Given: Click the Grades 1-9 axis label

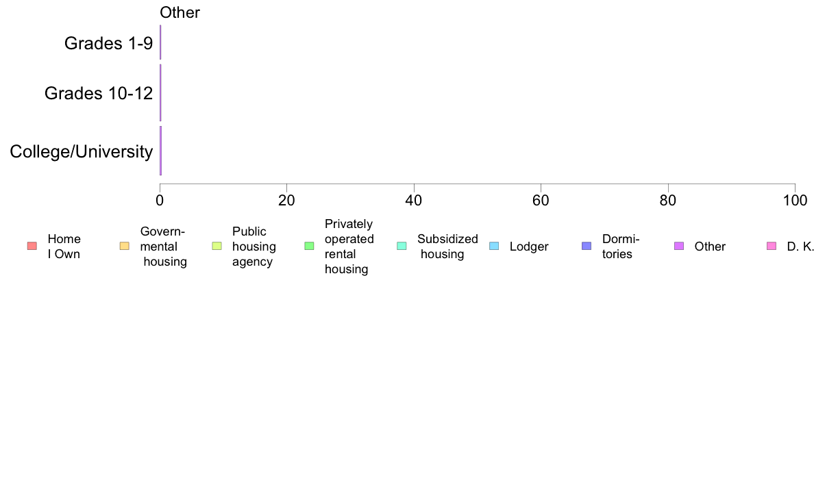Looking at the screenshot, I should [x=108, y=43].
